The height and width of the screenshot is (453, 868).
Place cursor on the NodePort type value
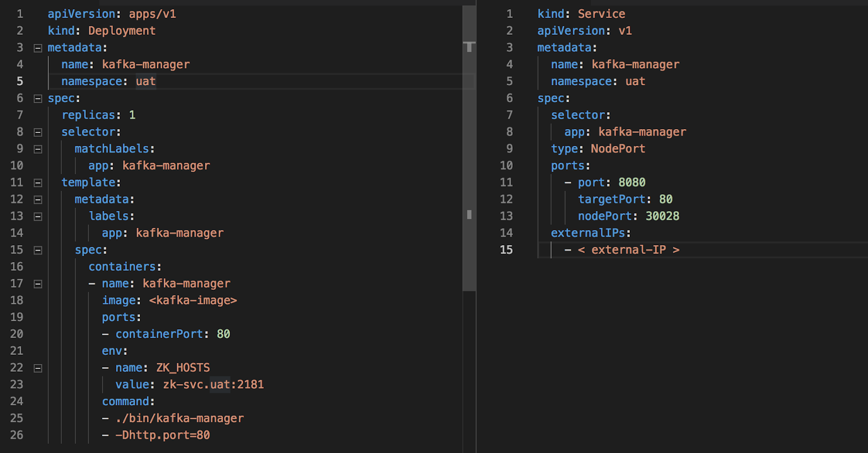[x=617, y=149]
